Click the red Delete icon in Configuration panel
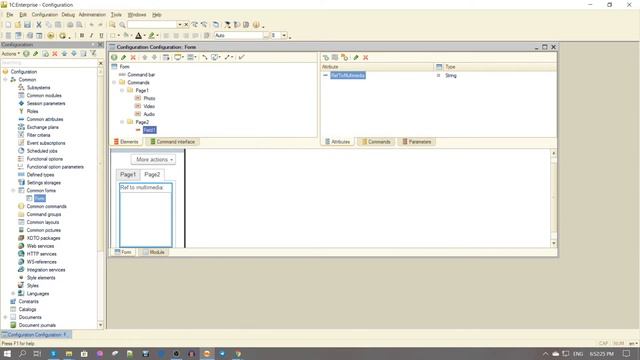 coord(55,54)
